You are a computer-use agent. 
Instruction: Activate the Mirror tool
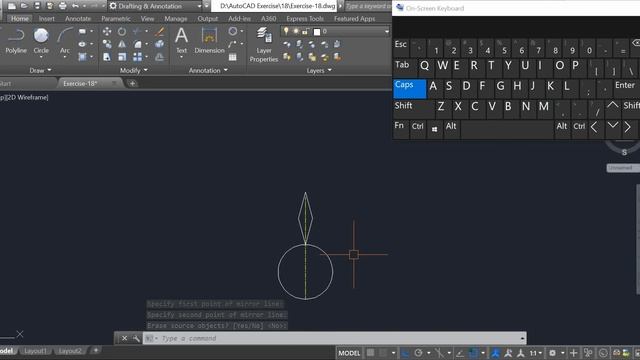[x=122, y=44]
